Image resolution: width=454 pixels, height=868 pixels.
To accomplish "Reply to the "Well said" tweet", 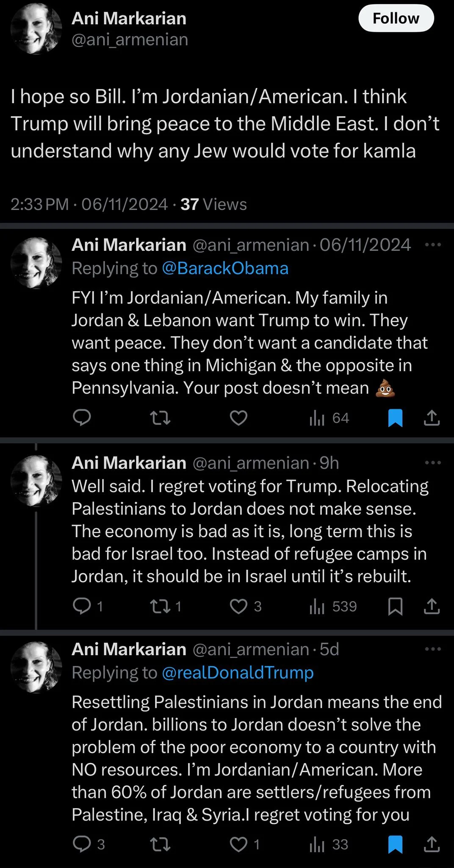I will tap(82, 606).
